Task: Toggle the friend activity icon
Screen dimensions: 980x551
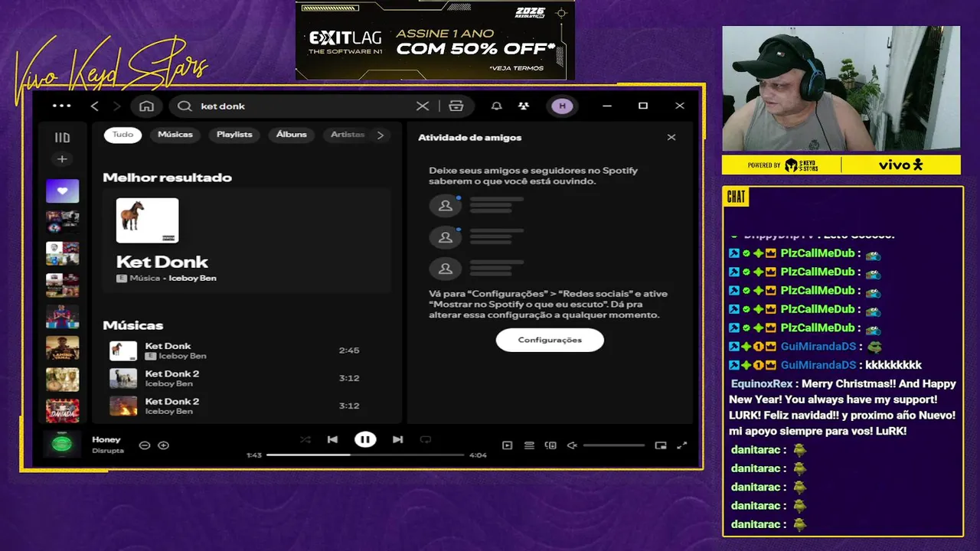Action: (523, 106)
